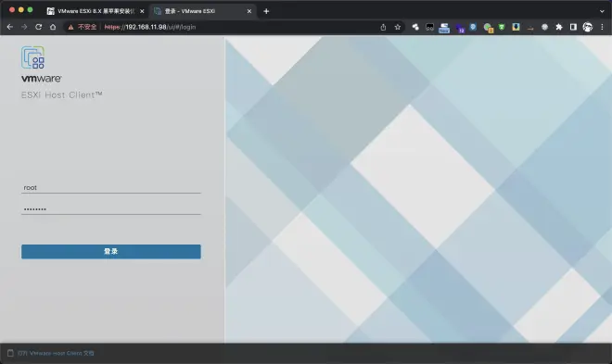Open a new browser tab
This screenshot has width=612, height=364.
(x=266, y=11)
